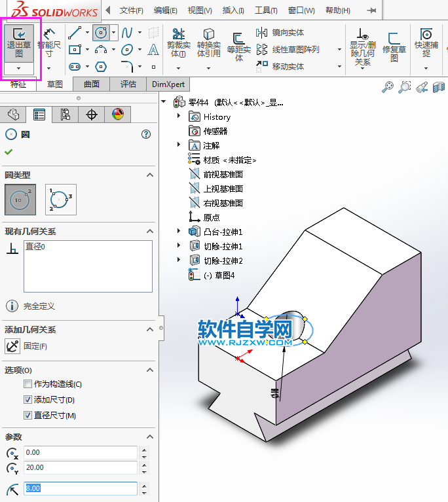Toggle 直径尺寸 (diameter dimension) checkbox
This screenshot has width=448, height=502.
[28, 415]
